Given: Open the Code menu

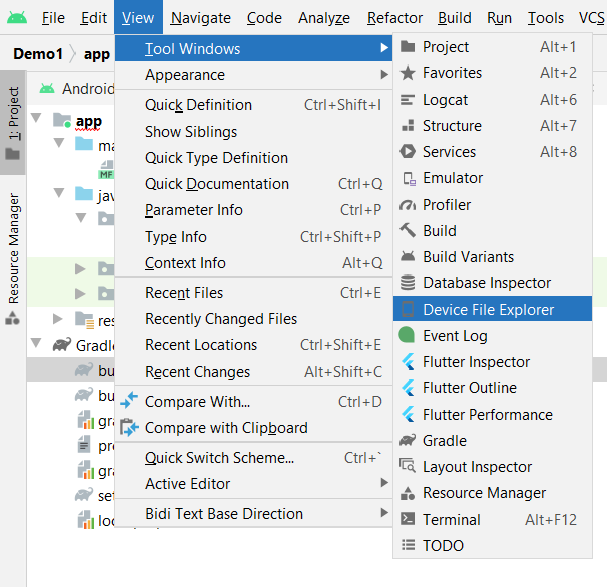Looking at the screenshot, I should tap(264, 18).
